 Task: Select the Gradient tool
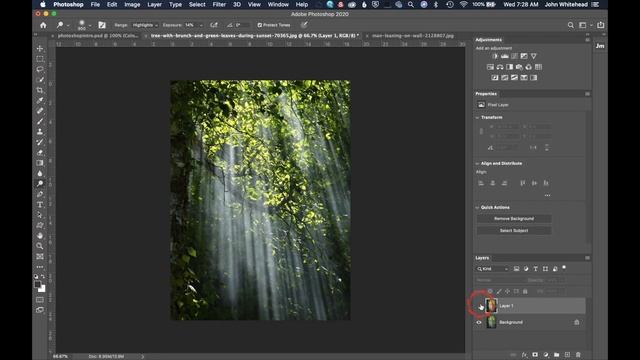tap(40, 163)
